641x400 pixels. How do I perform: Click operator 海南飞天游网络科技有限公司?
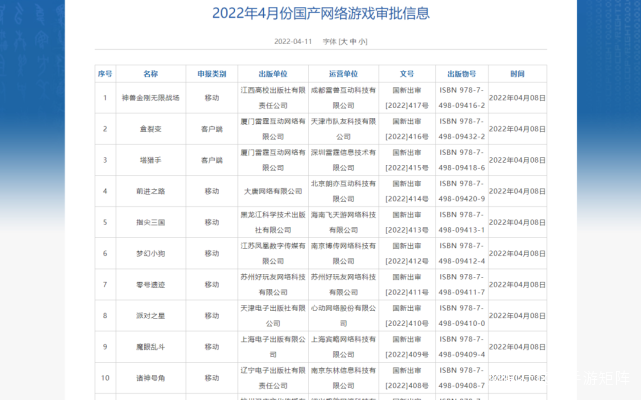[x=343, y=222]
